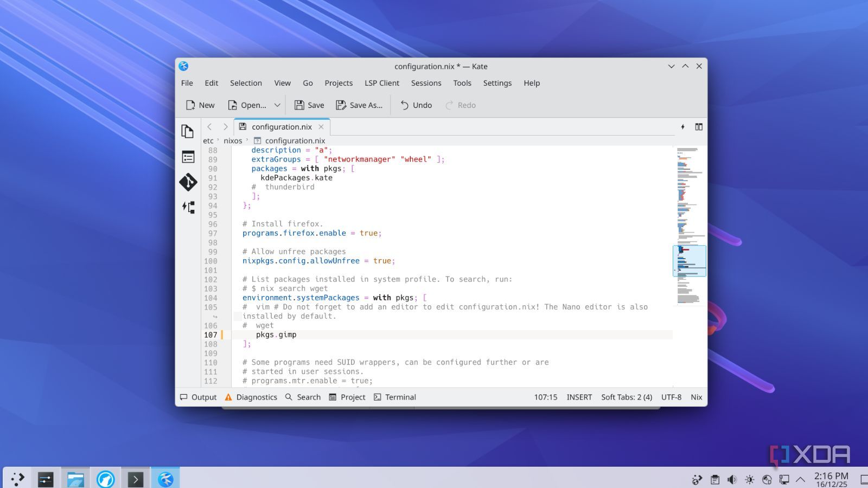Click the Redo toolbar button
This screenshot has width=868, height=488.
click(461, 105)
